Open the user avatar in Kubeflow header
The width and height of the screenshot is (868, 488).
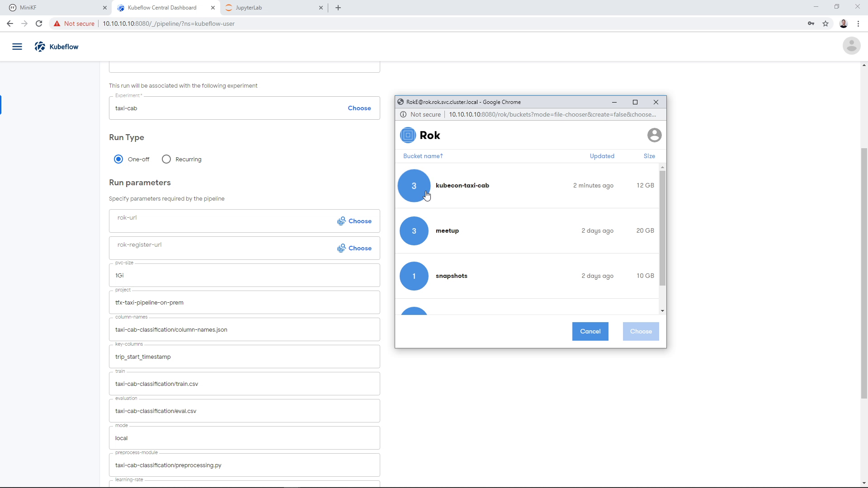coord(851,46)
